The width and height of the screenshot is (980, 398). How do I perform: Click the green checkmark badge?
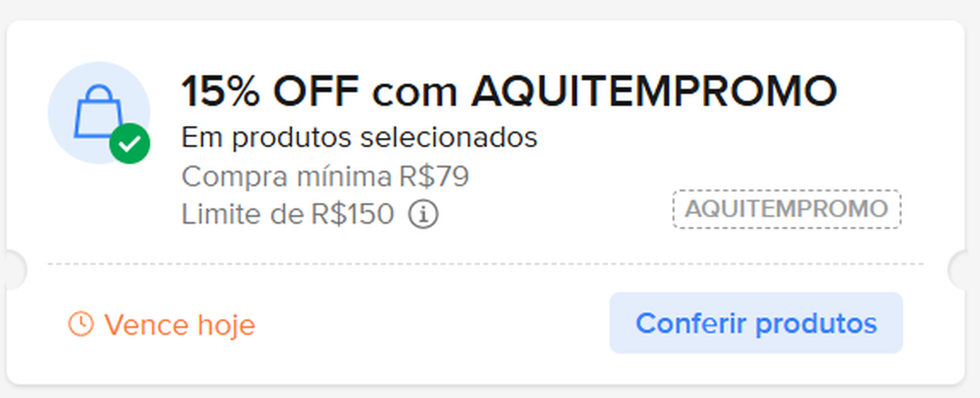coord(130,144)
